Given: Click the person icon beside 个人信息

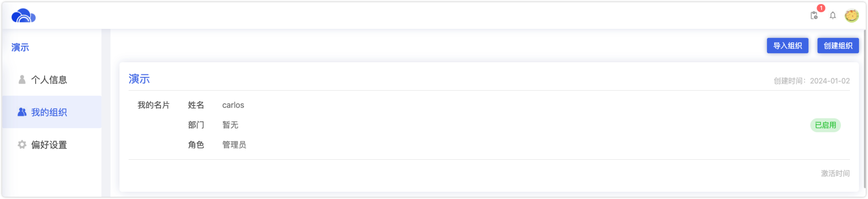Looking at the screenshot, I should [22, 79].
